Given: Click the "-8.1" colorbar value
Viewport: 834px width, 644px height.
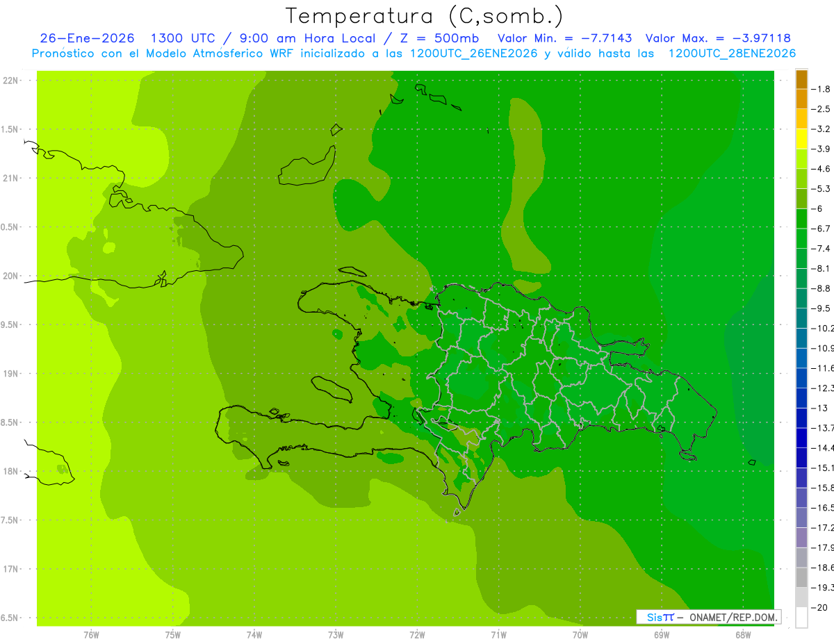Looking at the screenshot, I should click(821, 268).
